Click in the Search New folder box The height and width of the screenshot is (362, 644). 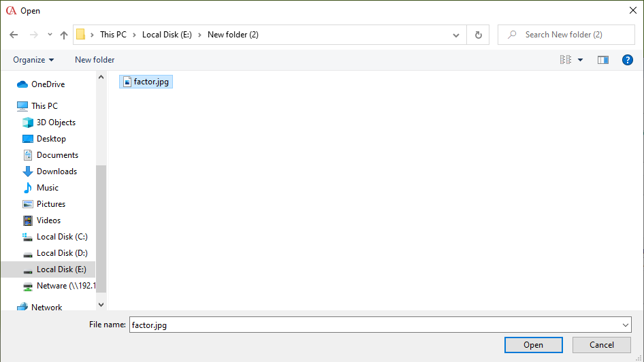pos(572,35)
